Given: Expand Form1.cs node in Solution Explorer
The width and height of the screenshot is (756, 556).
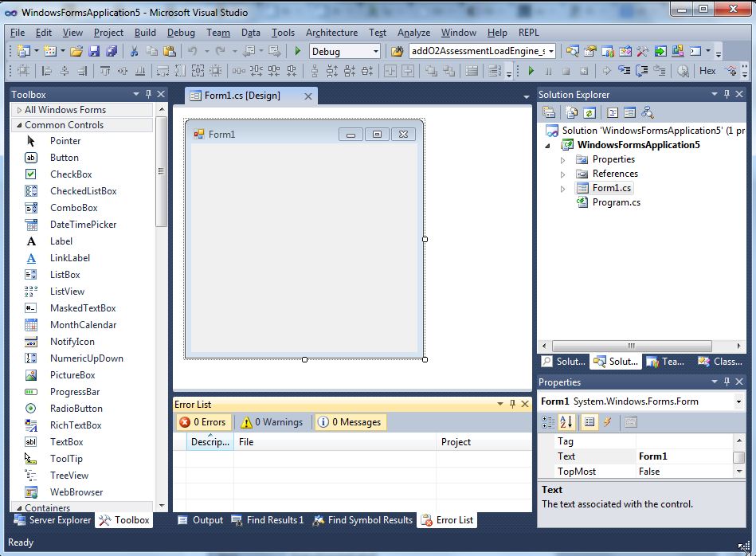Looking at the screenshot, I should pyautogui.click(x=562, y=189).
